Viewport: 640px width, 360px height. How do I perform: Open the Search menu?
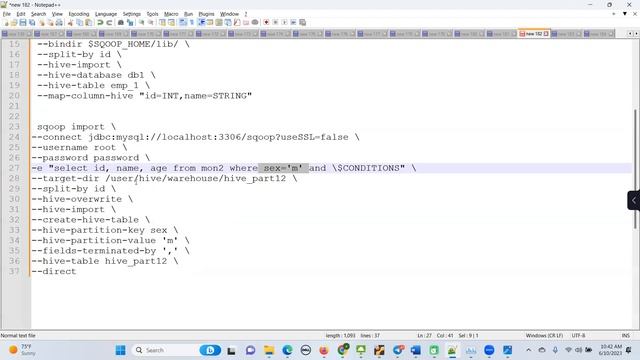click(38, 14)
